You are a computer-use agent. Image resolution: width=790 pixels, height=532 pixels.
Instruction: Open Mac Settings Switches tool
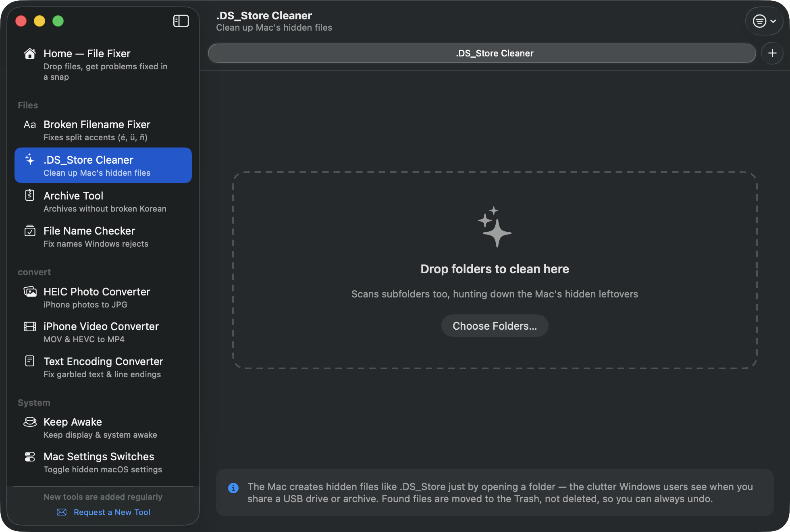coord(103,462)
